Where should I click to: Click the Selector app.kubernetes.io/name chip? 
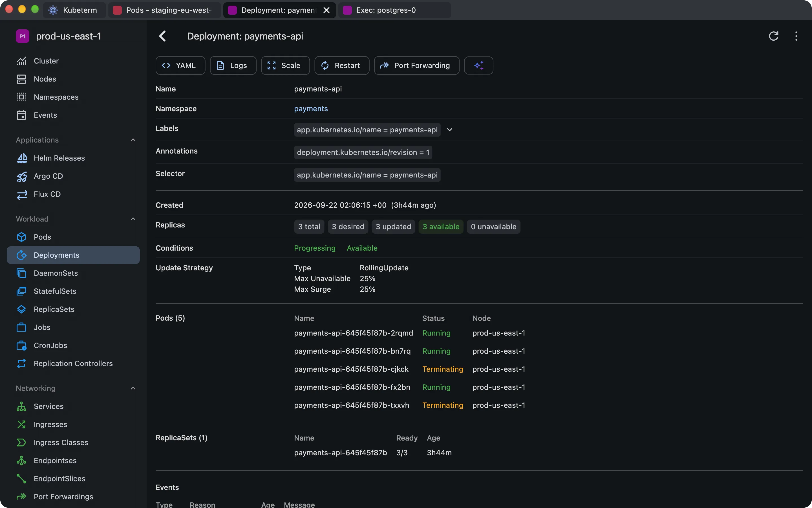tap(367, 175)
